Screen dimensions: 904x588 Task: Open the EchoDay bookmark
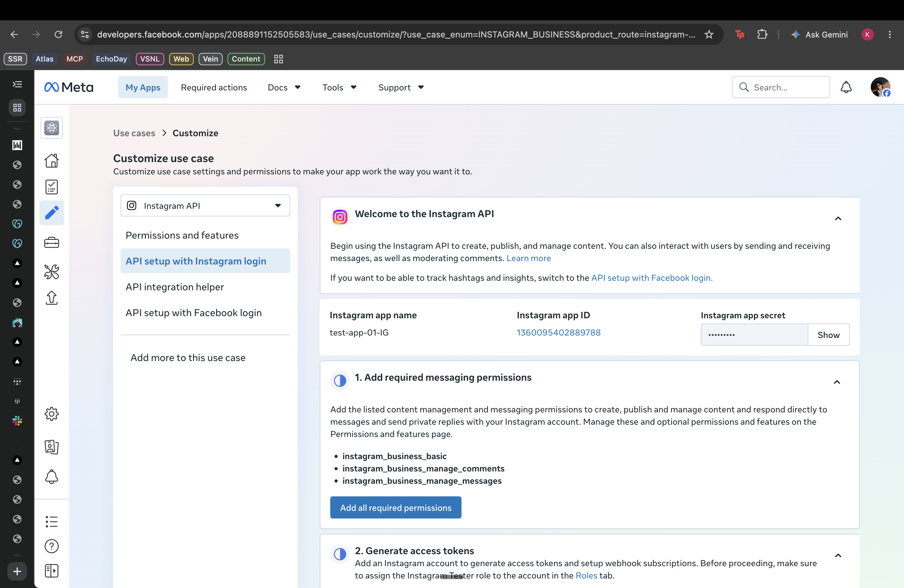point(111,59)
